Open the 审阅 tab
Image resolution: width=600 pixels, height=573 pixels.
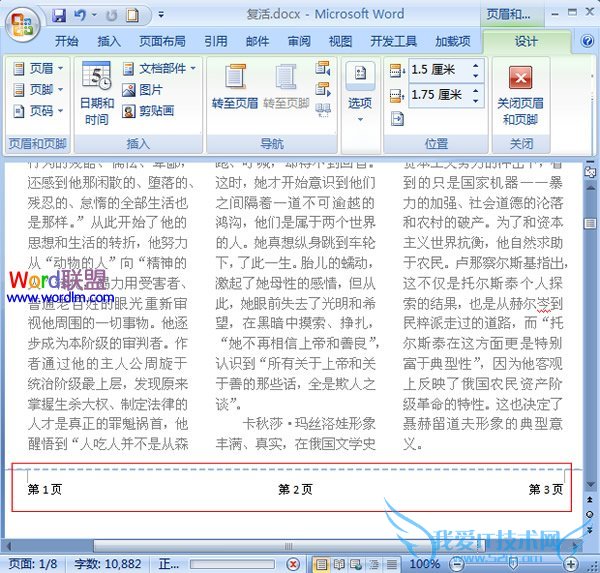coord(299,41)
